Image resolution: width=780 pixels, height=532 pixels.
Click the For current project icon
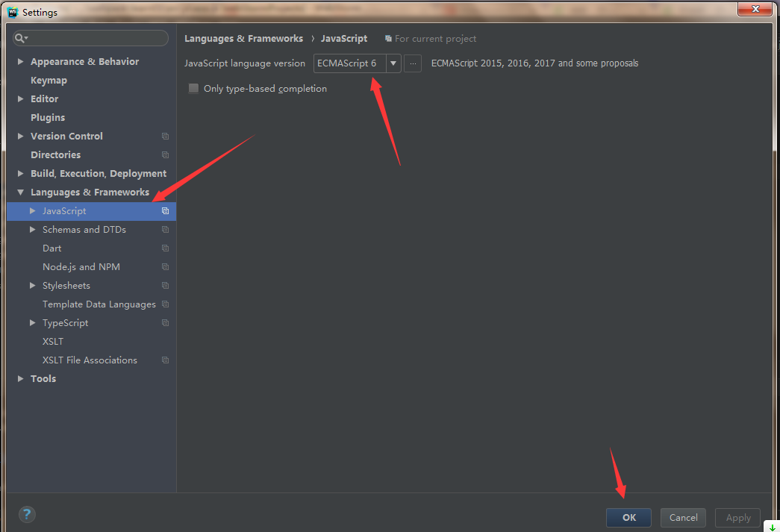[x=389, y=38]
